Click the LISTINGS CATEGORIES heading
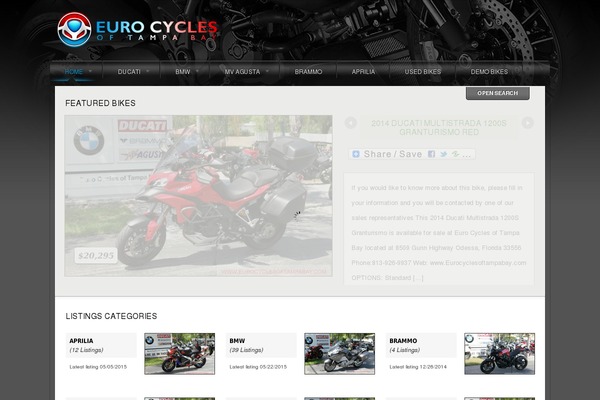 pos(111,316)
